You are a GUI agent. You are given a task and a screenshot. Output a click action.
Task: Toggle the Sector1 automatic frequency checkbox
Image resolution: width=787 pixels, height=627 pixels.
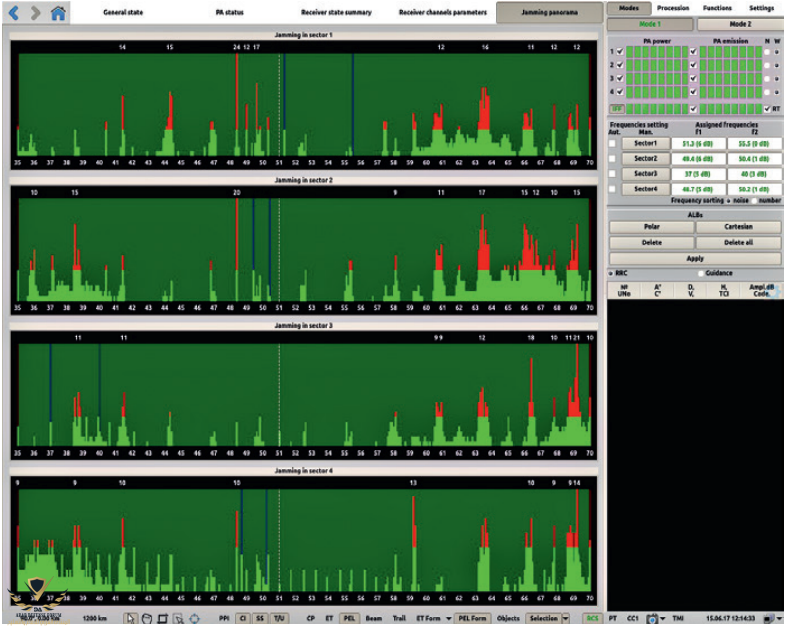tap(613, 143)
